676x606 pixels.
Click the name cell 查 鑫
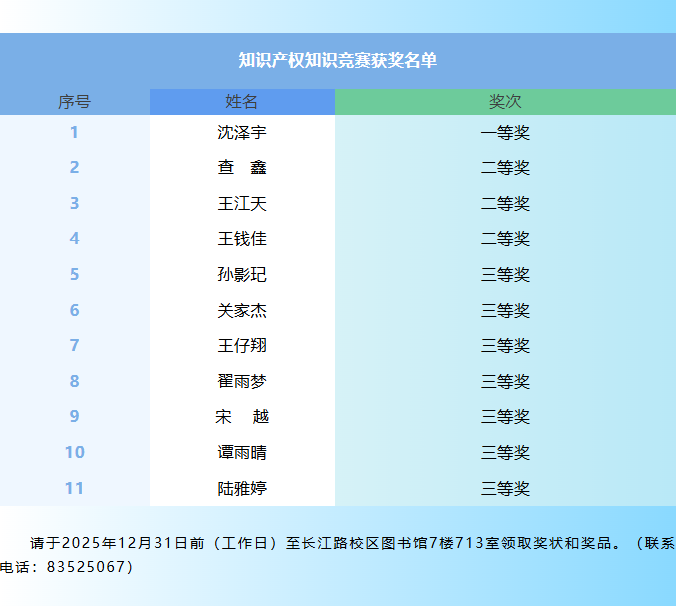pos(242,168)
